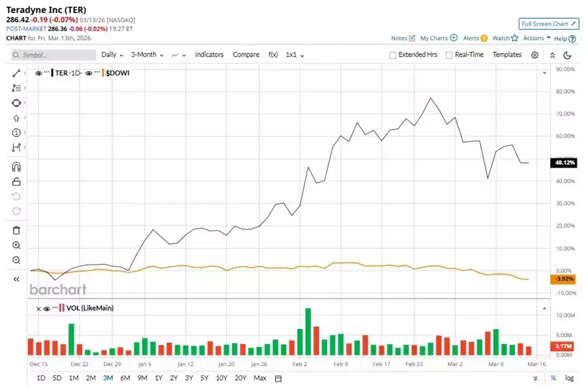
Task: Click the lock drawings icon
Action: 16,182
